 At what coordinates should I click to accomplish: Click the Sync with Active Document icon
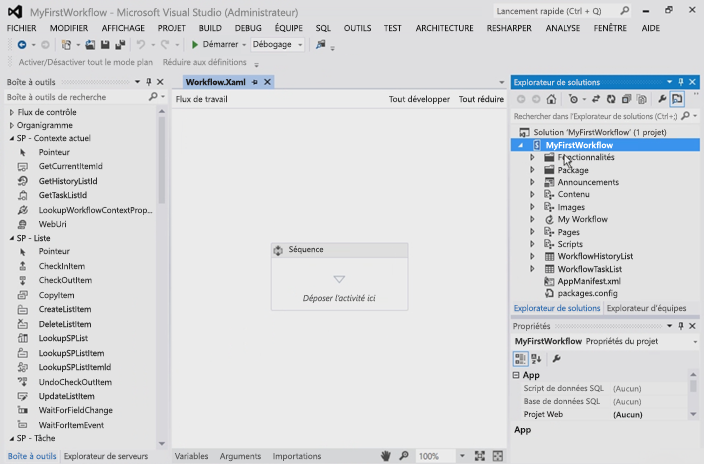[596, 99]
